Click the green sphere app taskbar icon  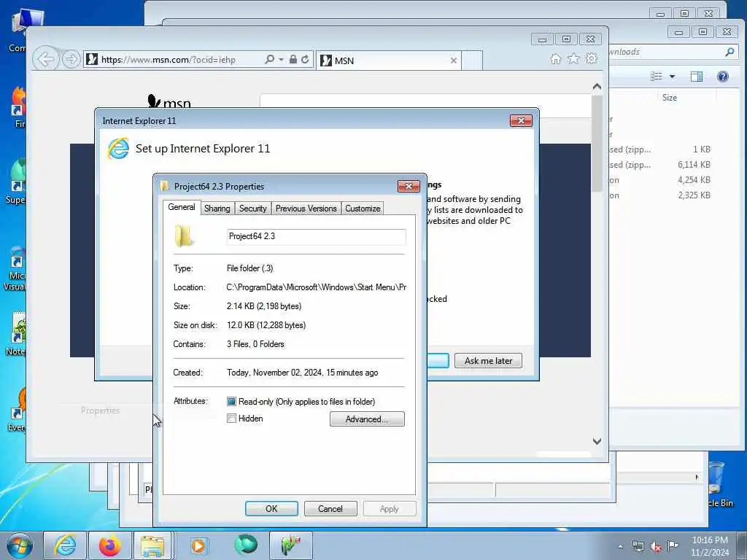pyautogui.click(x=246, y=545)
